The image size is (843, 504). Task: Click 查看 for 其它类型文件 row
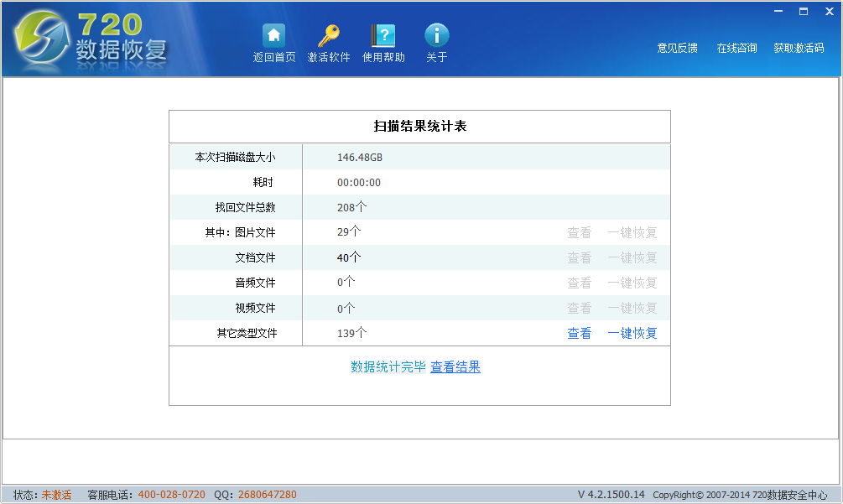(579, 333)
